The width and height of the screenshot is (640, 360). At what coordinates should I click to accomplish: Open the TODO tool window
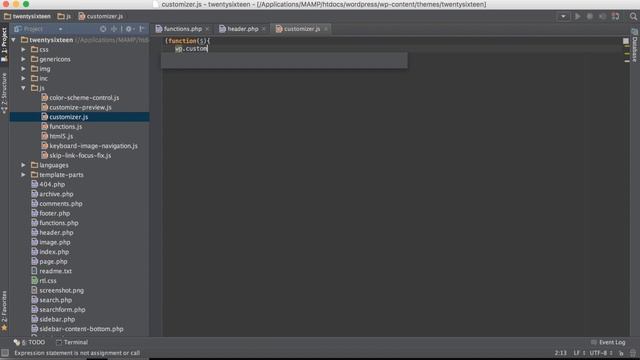click(x=29, y=342)
